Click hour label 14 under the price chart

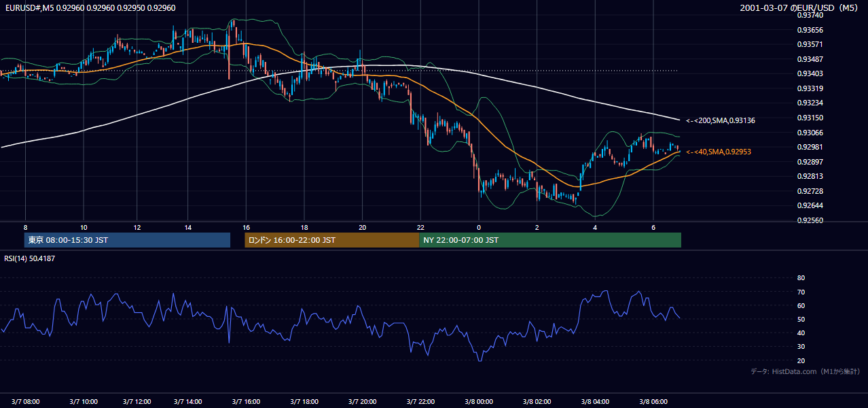point(187,227)
